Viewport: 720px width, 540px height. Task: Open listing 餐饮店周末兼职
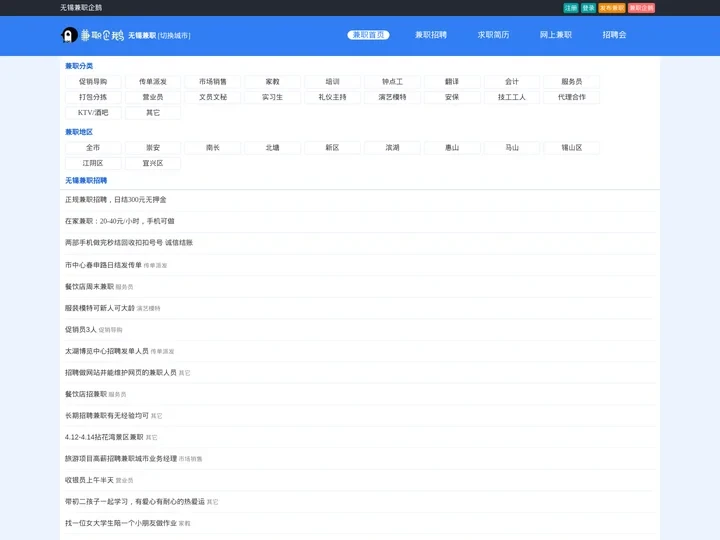(x=90, y=287)
